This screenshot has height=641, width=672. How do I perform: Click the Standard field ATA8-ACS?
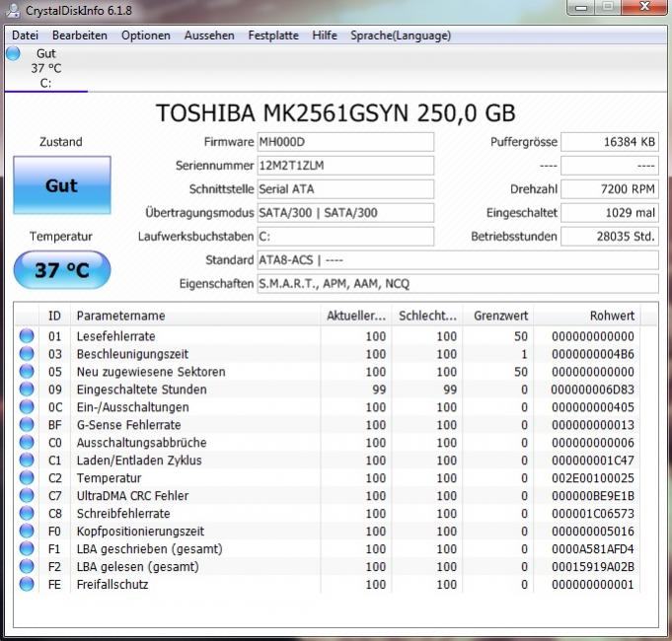(x=458, y=260)
